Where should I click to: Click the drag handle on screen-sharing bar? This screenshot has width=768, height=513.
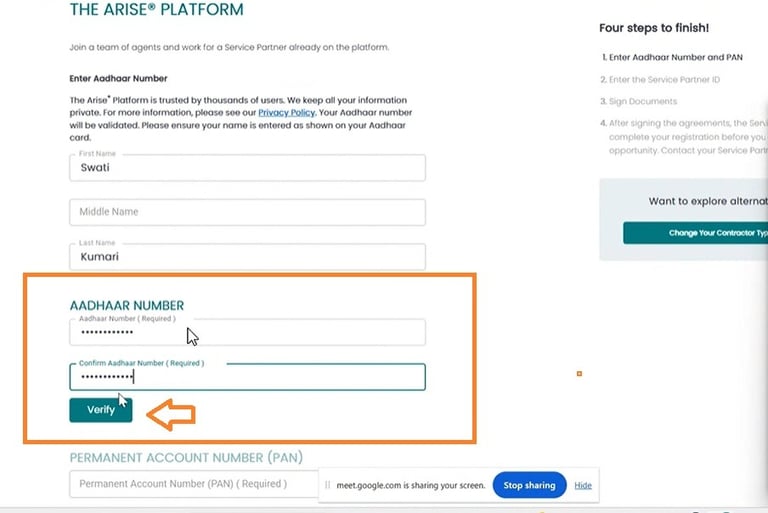tap(327, 486)
